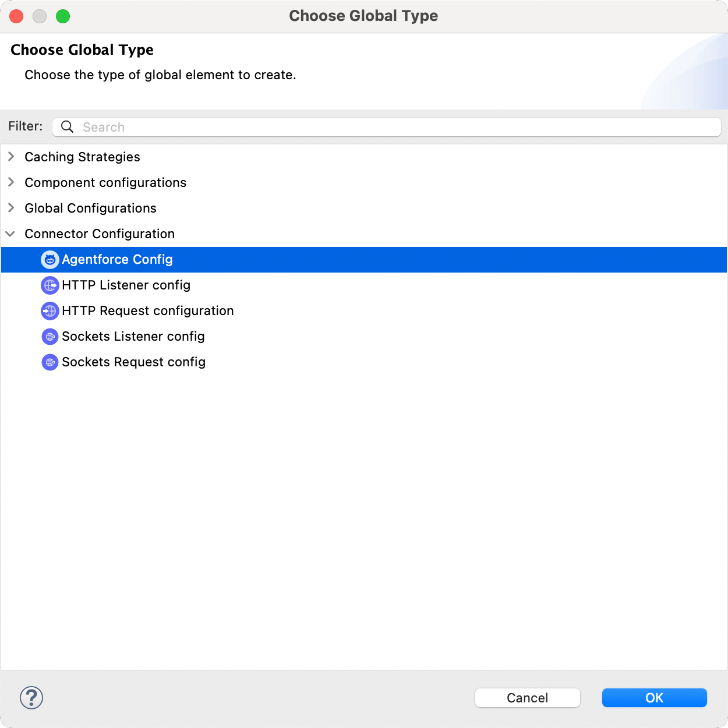
Task: Close dialog using the red window button
Action: (x=16, y=16)
